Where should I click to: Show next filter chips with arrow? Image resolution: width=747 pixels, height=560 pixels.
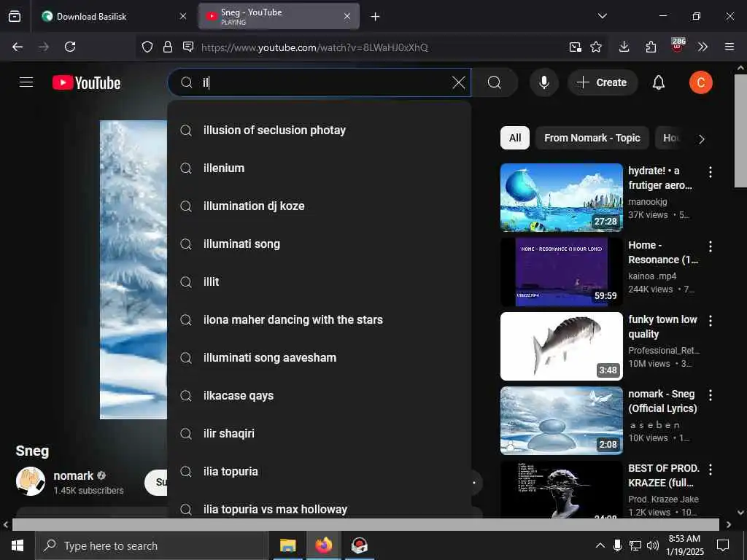point(701,139)
